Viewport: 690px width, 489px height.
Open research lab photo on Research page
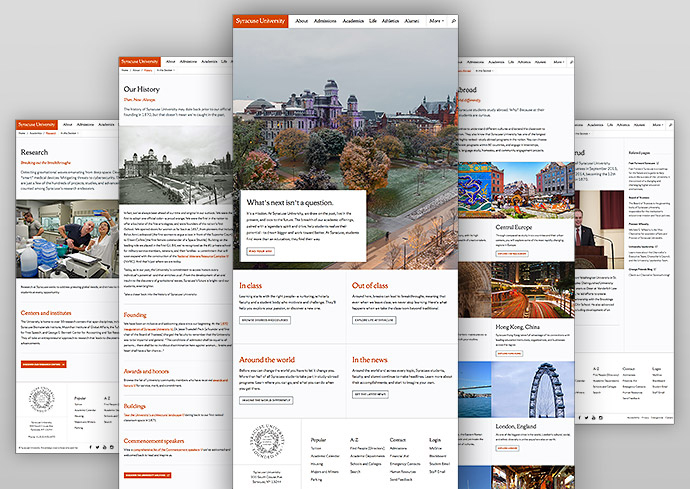click(x=67, y=239)
